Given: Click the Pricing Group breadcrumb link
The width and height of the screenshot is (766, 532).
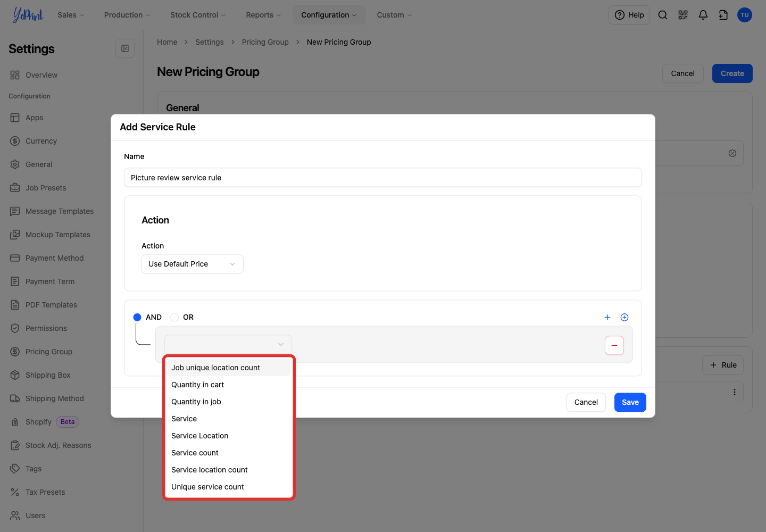Looking at the screenshot, I should 265,42.
